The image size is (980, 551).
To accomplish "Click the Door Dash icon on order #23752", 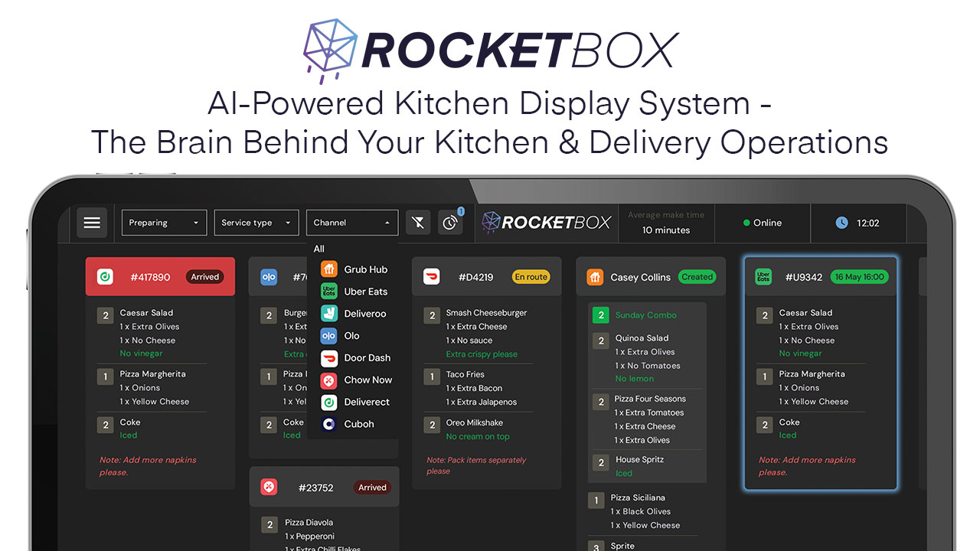I will point(269,486).
